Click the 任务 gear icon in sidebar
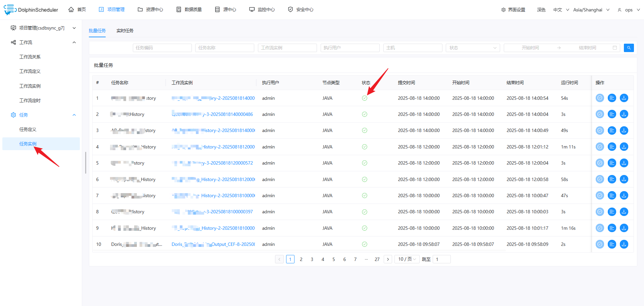644x306 pixels. click(13, 115)
